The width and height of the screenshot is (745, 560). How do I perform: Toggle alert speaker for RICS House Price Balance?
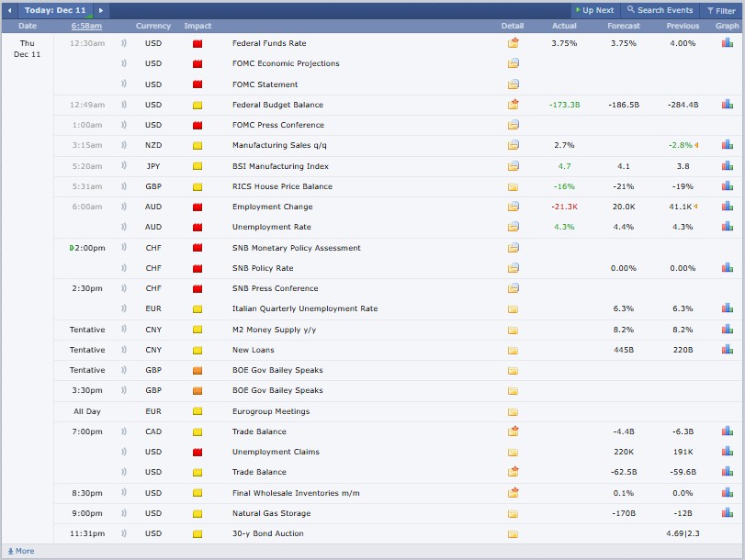124,186
